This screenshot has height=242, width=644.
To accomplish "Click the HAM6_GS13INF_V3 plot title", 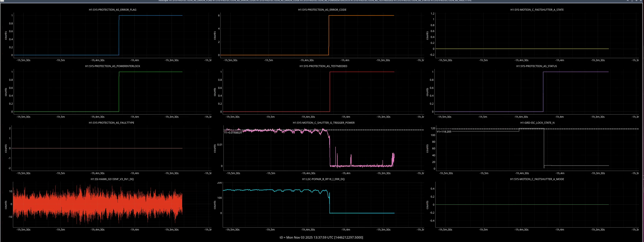I will coord(112,179).
